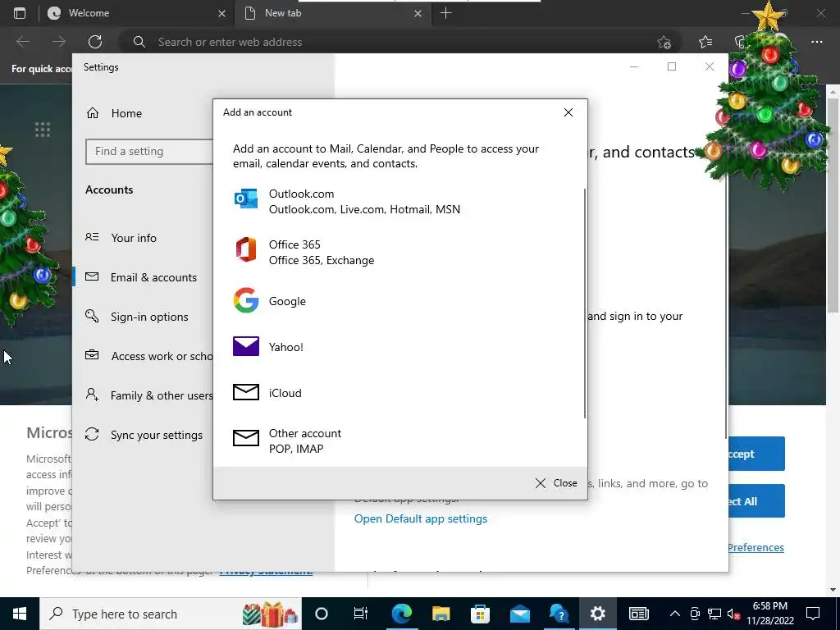Choose the iCloud envelope icon
The height and width of the screenshot is (630, 840).
click(246, 392)
